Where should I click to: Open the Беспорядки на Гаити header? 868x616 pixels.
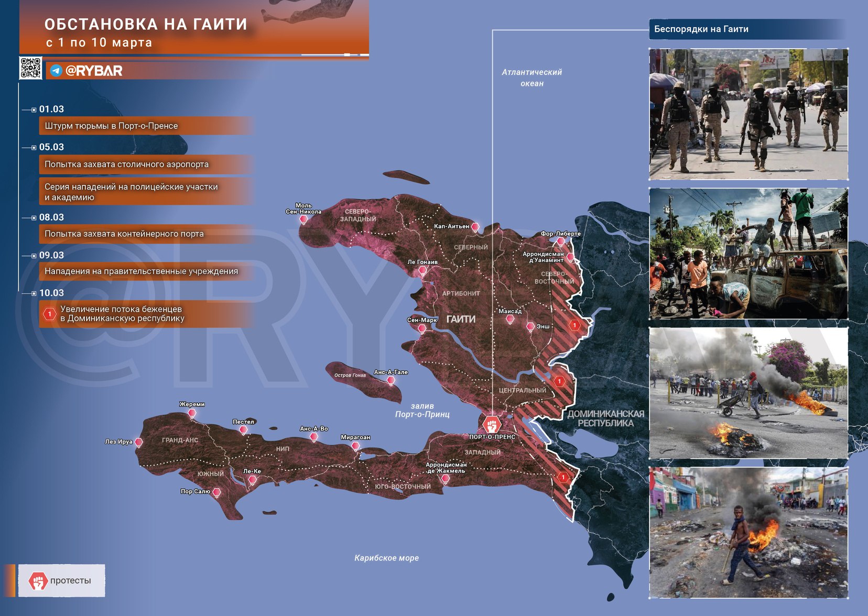[x=748, y=29]
